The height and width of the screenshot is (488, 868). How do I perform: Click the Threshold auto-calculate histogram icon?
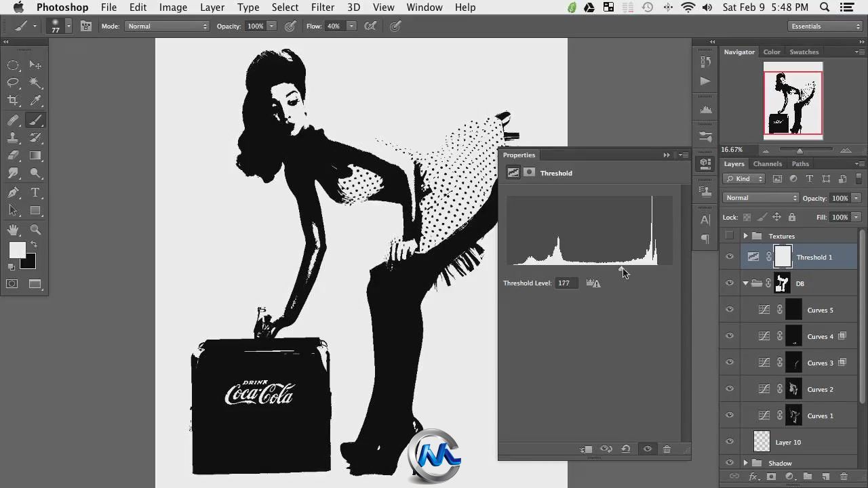tap(593, 283)
